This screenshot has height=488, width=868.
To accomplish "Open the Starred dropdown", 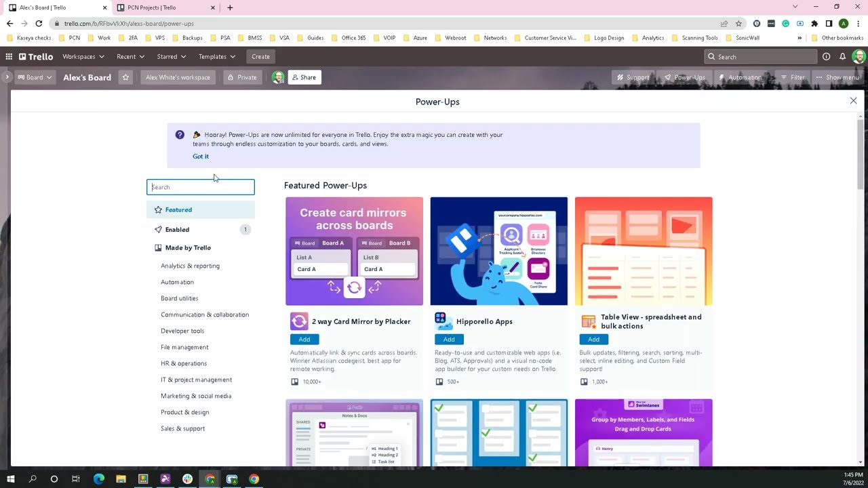I will [172, 57].
